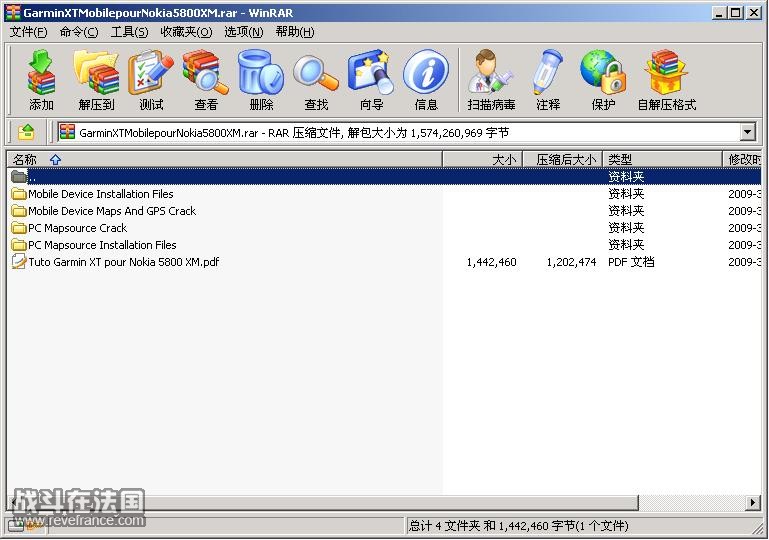
Task: Expand the archive path dropdown arrow
Action: [747, 132]
